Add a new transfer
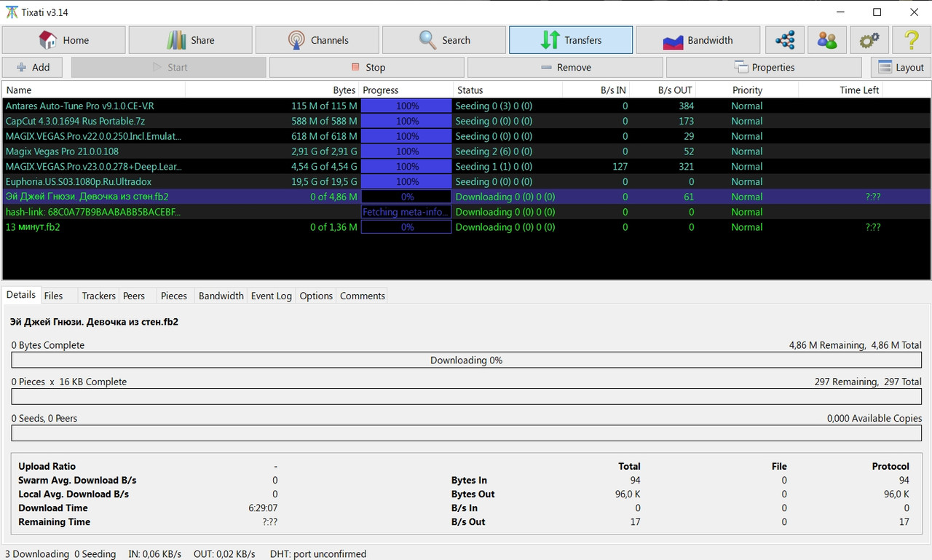The width and height of the screenshot is (932, 560). click(32, 67)
